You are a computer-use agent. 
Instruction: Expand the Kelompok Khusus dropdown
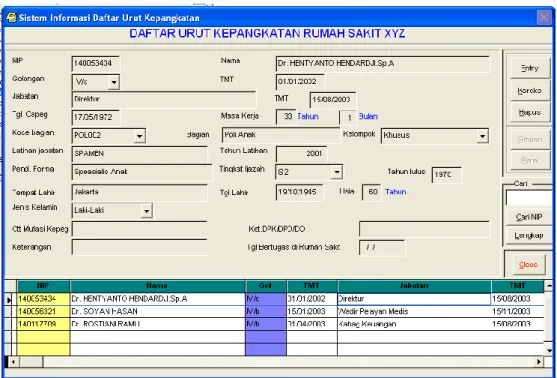[482, 136]
